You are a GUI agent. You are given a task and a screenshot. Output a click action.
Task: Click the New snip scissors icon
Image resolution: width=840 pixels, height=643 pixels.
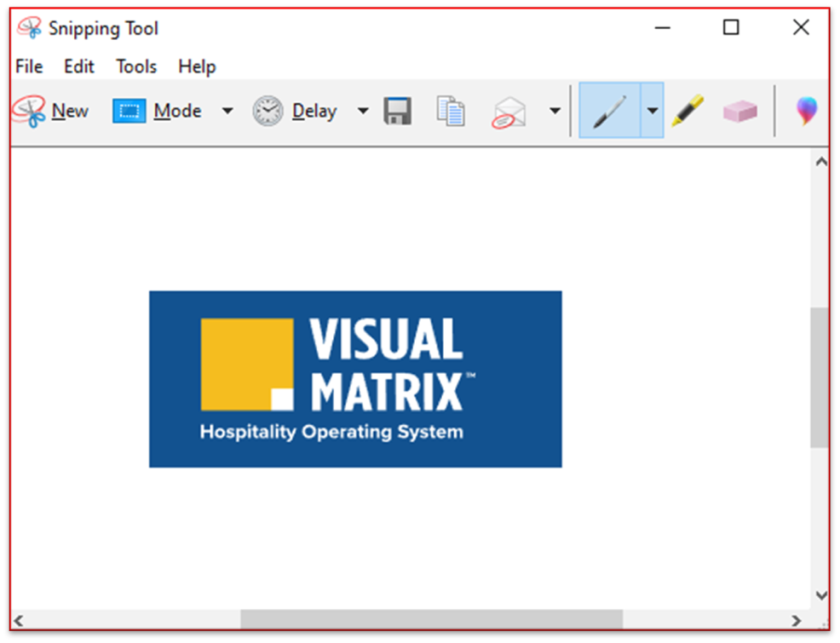click(29, 111)
